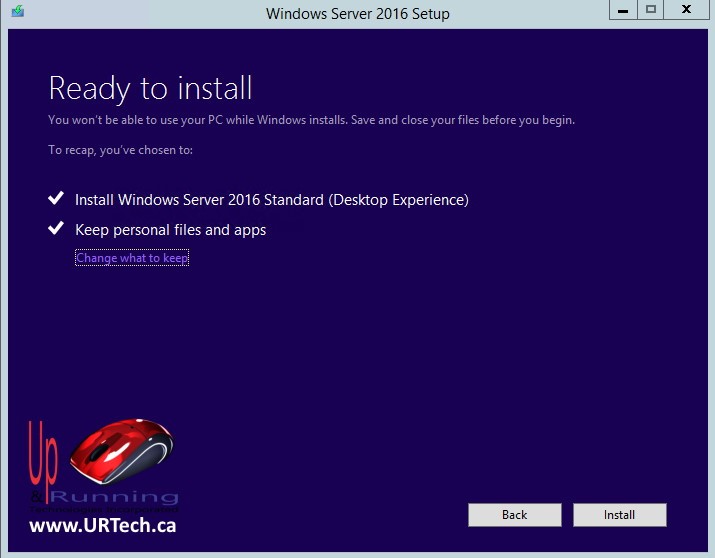Image resolution: width=715 pixels, height=558 pixels.
Task: Click the 'Windows Server 2016 Setup' title text
Action: [357, 14]
